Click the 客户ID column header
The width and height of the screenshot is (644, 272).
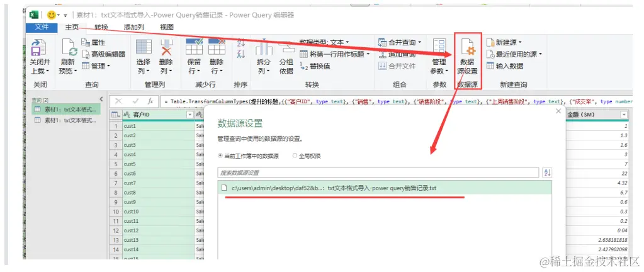tap(158, 115)
